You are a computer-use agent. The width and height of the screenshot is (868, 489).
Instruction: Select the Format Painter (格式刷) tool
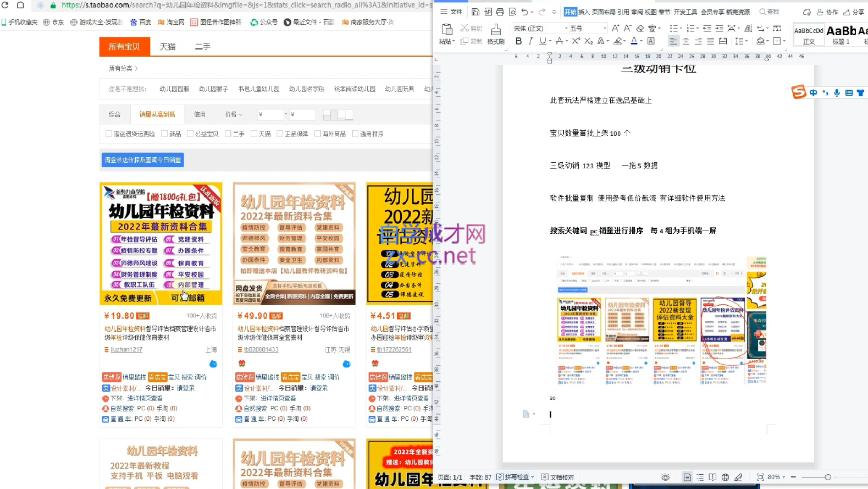(x=495, y=34)
